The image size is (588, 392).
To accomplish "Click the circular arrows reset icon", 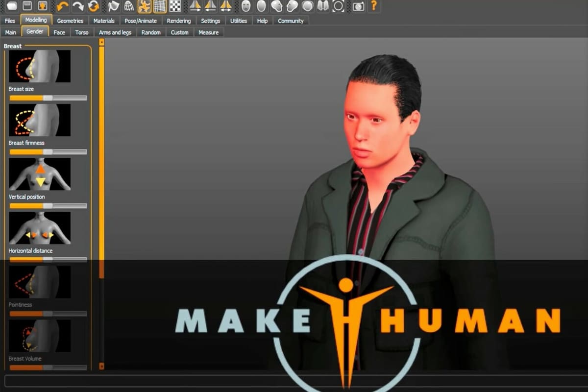I will point(94,6).
